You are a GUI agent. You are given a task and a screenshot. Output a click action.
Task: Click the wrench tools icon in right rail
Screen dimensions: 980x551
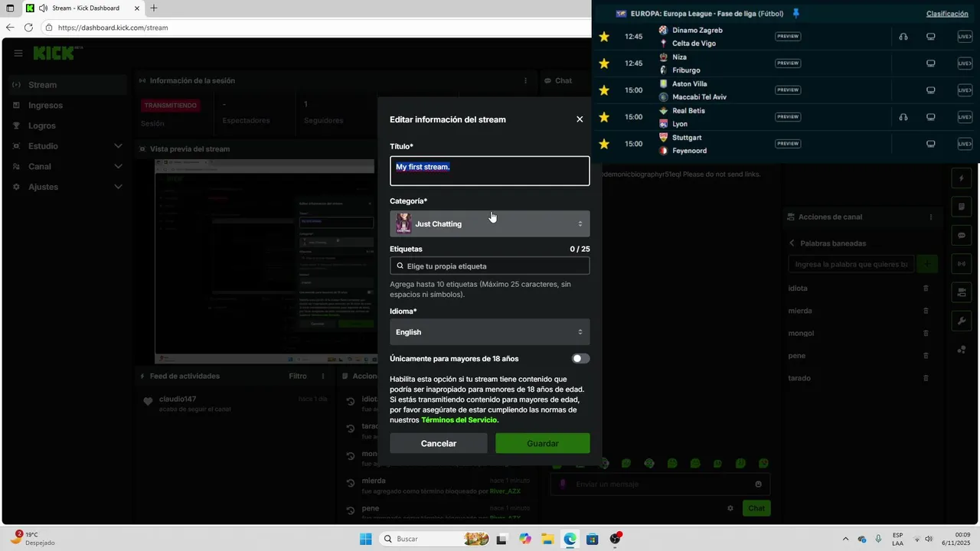coord(962,321)
